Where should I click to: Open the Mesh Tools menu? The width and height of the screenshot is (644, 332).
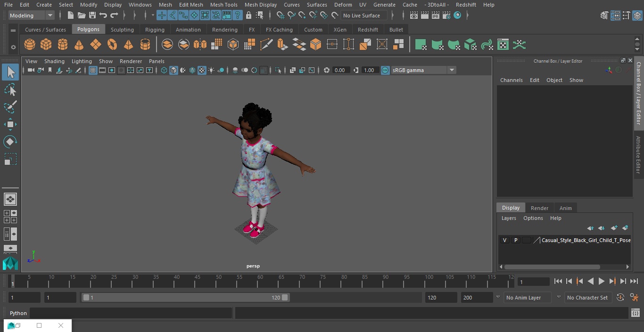[223, 5]
